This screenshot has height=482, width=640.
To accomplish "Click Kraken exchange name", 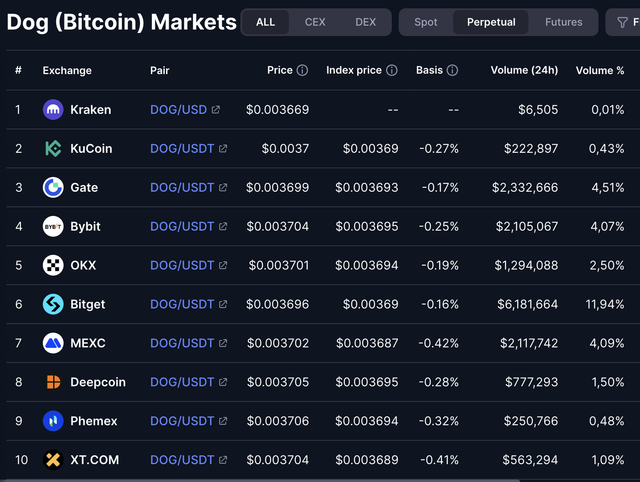I will [x=91, y=109].
